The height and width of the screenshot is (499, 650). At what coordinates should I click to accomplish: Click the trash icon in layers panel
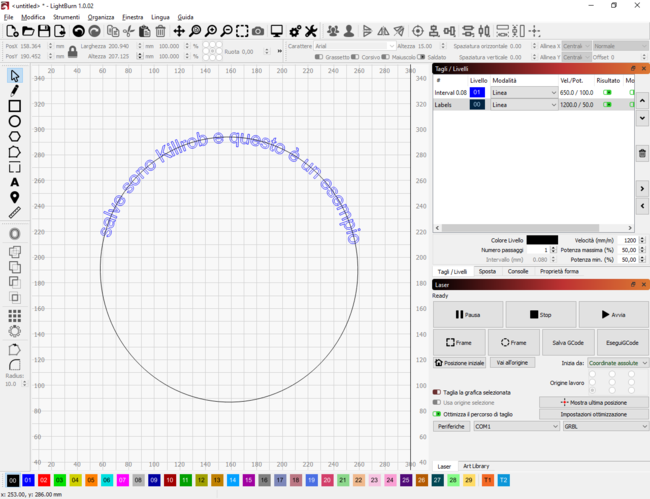[x=641, y=153]
